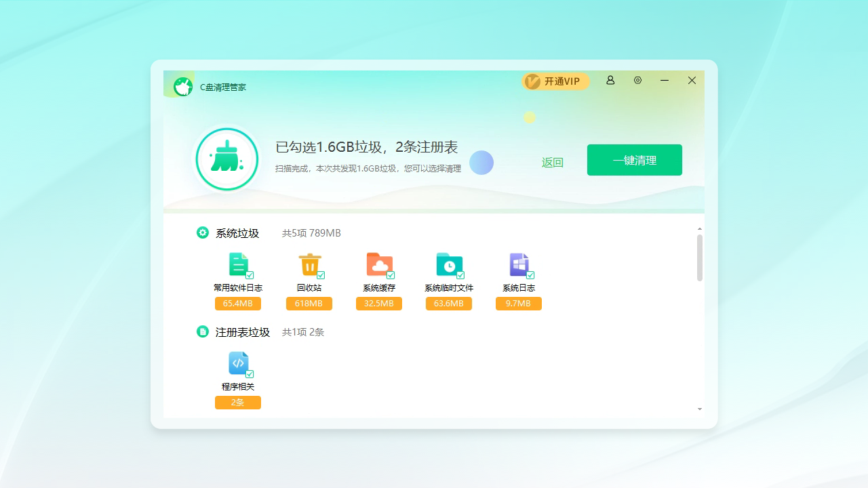Uncheck the 回收站 selection checkbox
The width and height of the screenshot is (868, 488).
(x=321, y=275)
